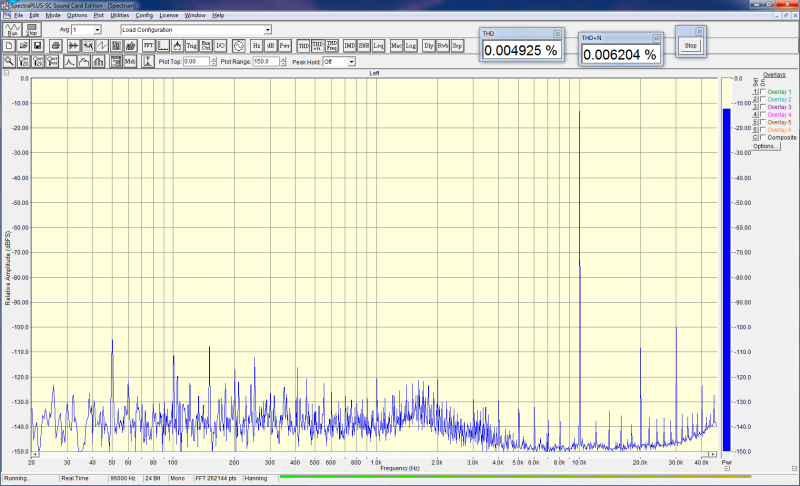Click the THD+N panel corner button
This screenshot has height=486, width=800.
(657, 38)
